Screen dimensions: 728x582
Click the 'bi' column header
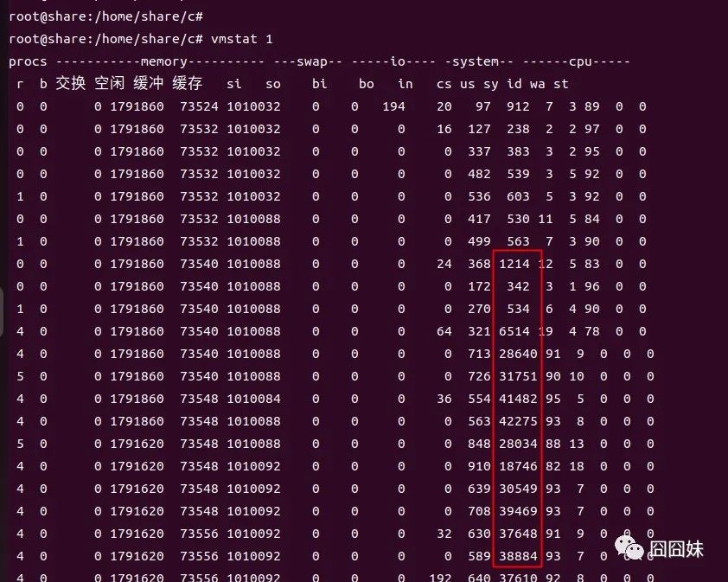click(319, 84)
